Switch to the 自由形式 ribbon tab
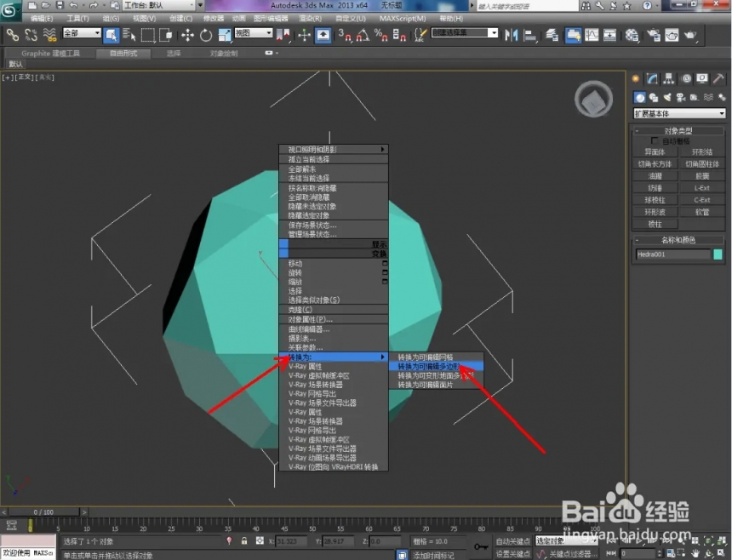This screenshot has height=560, width=732. point(123,54)
